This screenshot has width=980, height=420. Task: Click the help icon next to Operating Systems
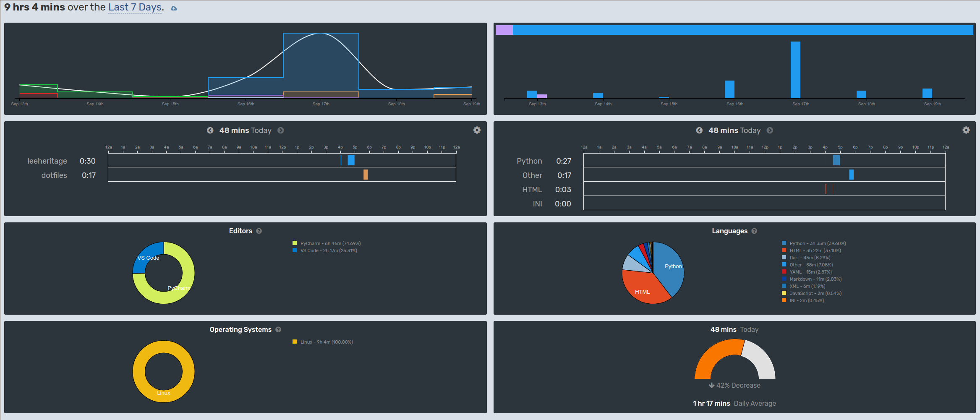tap(278, 330)
